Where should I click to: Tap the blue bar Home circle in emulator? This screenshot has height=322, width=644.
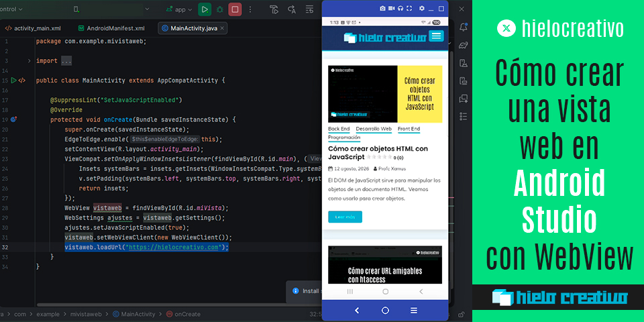pyautogui.click(x=385, y=311)
